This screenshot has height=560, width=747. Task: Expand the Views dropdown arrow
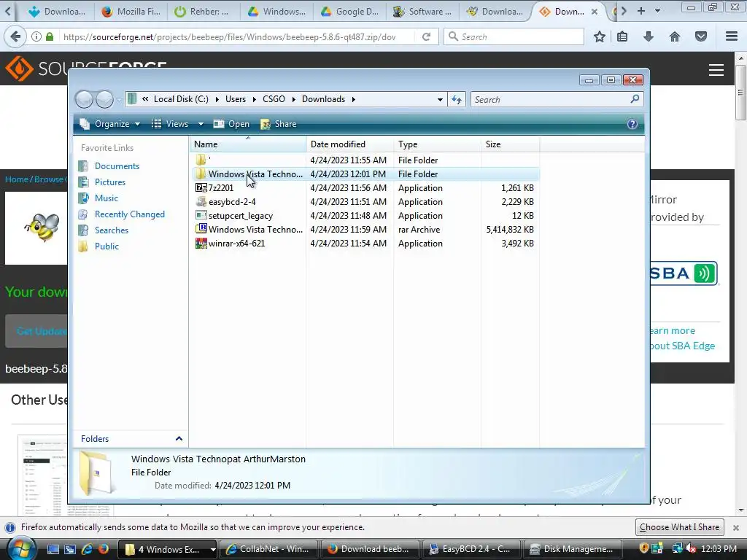201,124
